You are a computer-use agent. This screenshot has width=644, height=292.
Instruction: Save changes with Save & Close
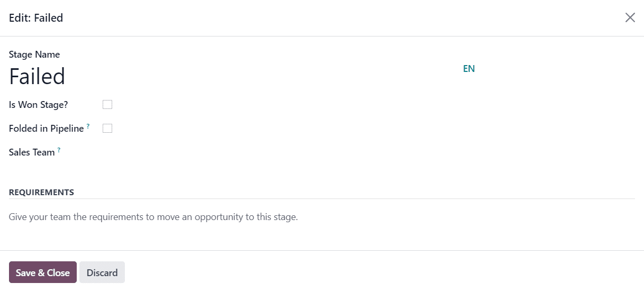click(43, 272)
